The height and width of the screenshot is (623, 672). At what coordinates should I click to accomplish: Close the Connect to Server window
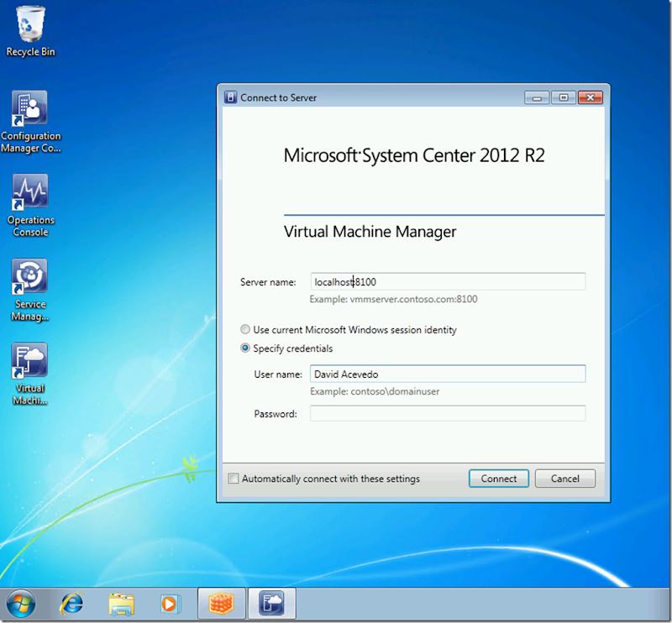click(591, 97)
